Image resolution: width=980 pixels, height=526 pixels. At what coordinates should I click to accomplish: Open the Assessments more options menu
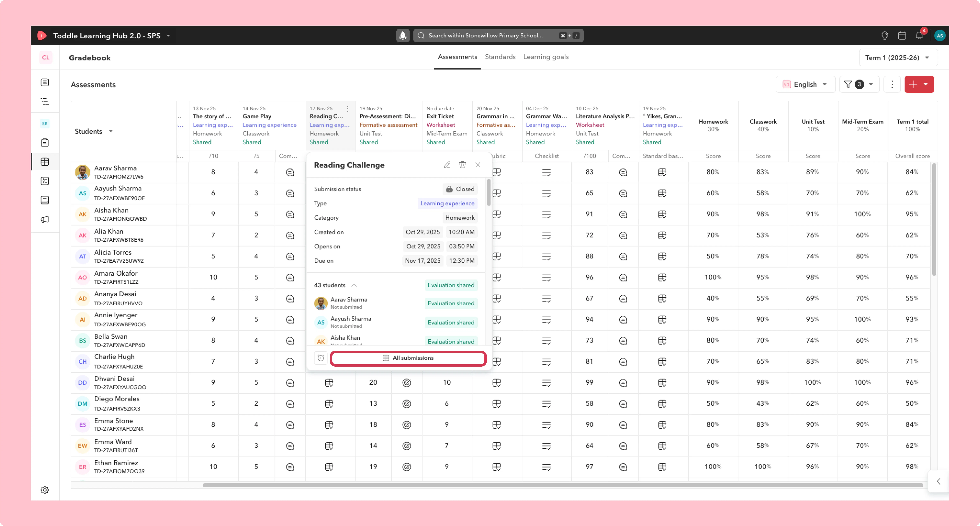click(892, 84)
